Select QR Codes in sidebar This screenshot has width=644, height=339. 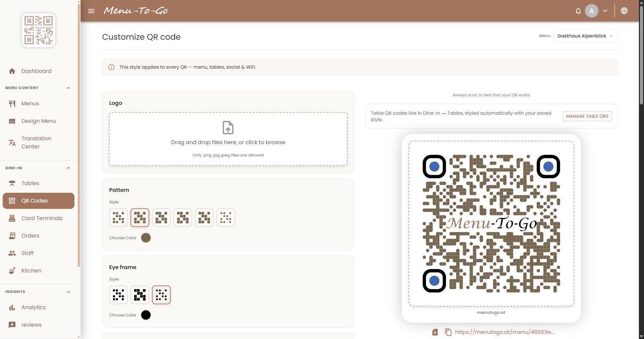38,201
